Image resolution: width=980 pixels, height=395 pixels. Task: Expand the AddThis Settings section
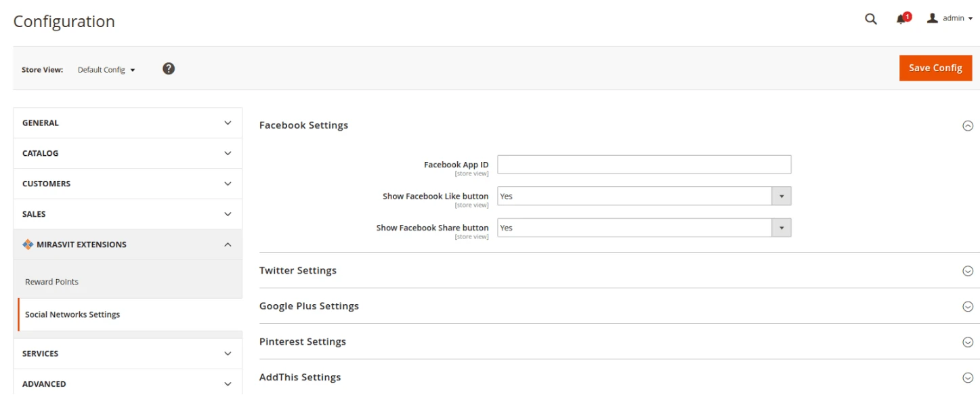click(300, 377)
